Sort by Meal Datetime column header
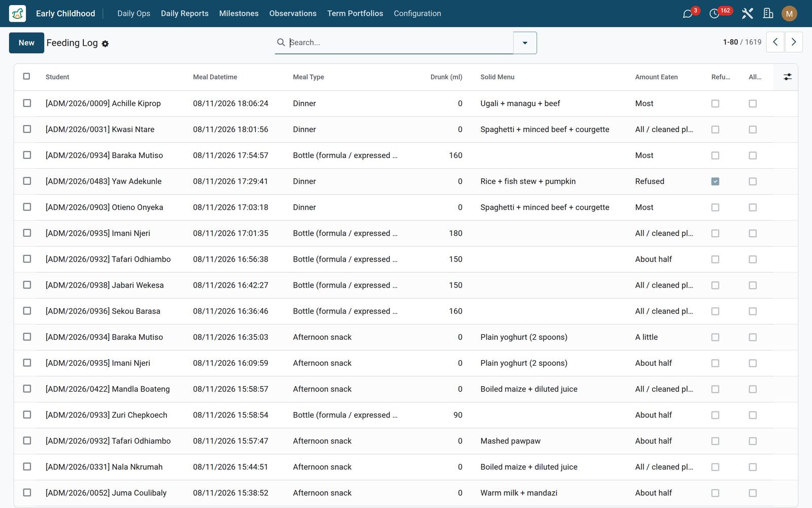The height and width of the screenshot is (508, 812). pos(215,77)
